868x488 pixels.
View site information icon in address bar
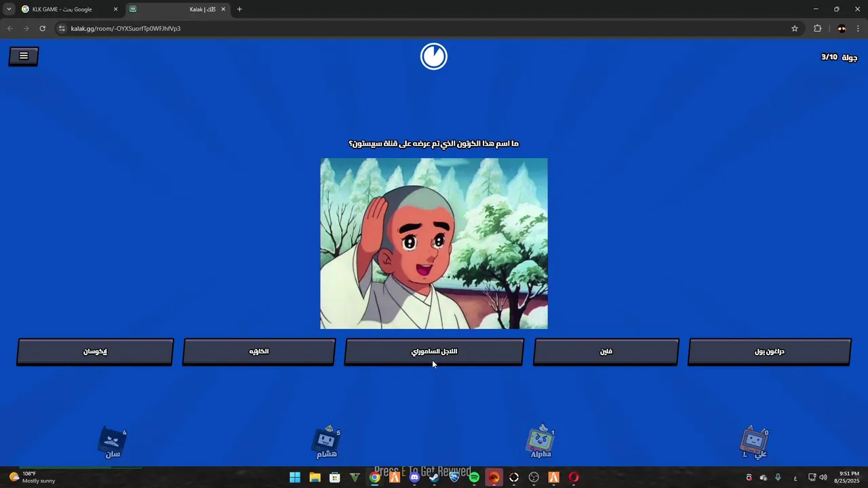62,28
